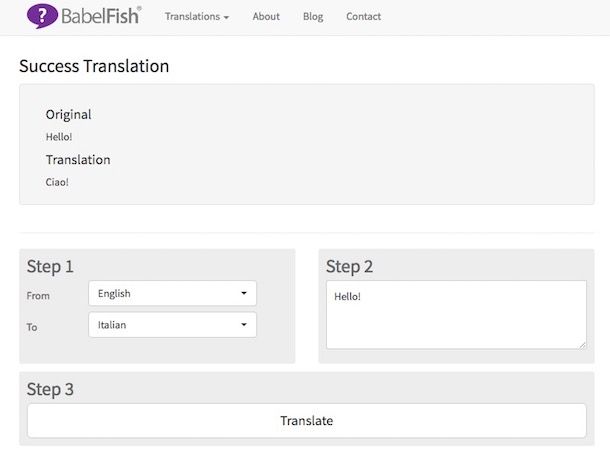
Task: Click the Success Translation heading
Action: [x=94, y=67]
